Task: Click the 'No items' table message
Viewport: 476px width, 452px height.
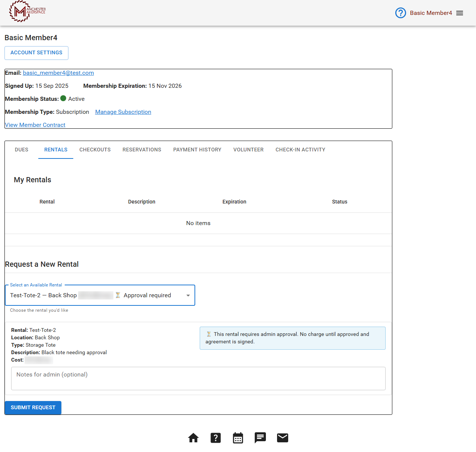Action: 198,223
